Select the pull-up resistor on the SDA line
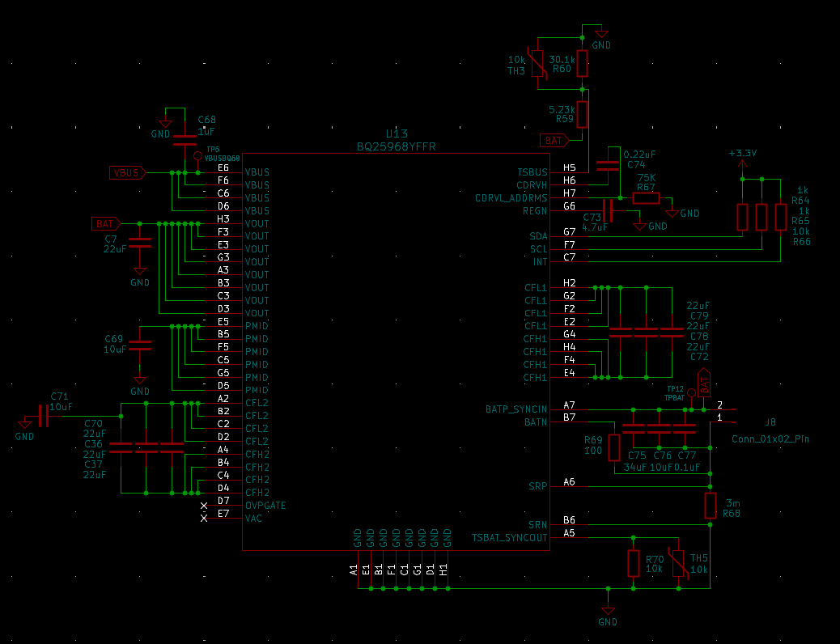Screen dimensions: 840x644 [x=743, y=218]
